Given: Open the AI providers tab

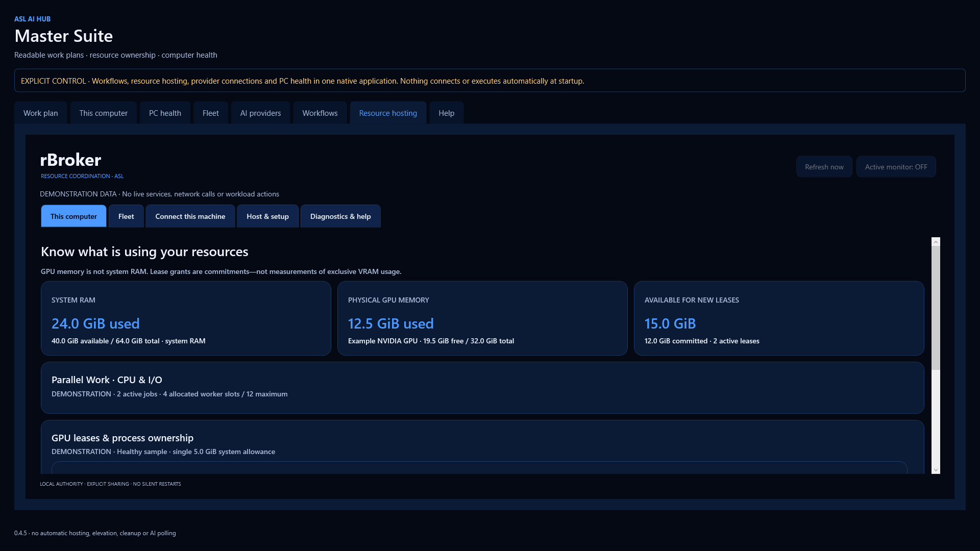Looking at the screenshot, I should tap(260, 113).
